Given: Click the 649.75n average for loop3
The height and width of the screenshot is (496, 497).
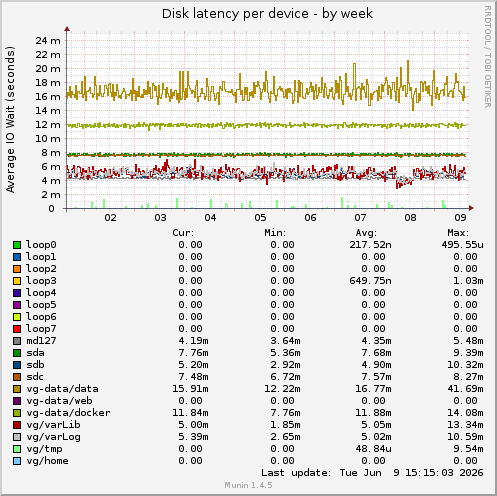Looking at the screenshot, I should click(370, 281).
